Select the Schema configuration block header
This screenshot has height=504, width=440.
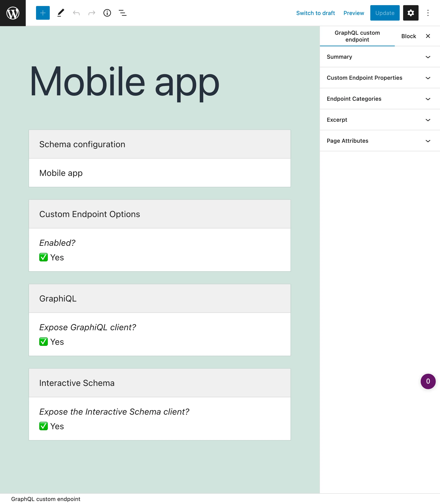160,144
